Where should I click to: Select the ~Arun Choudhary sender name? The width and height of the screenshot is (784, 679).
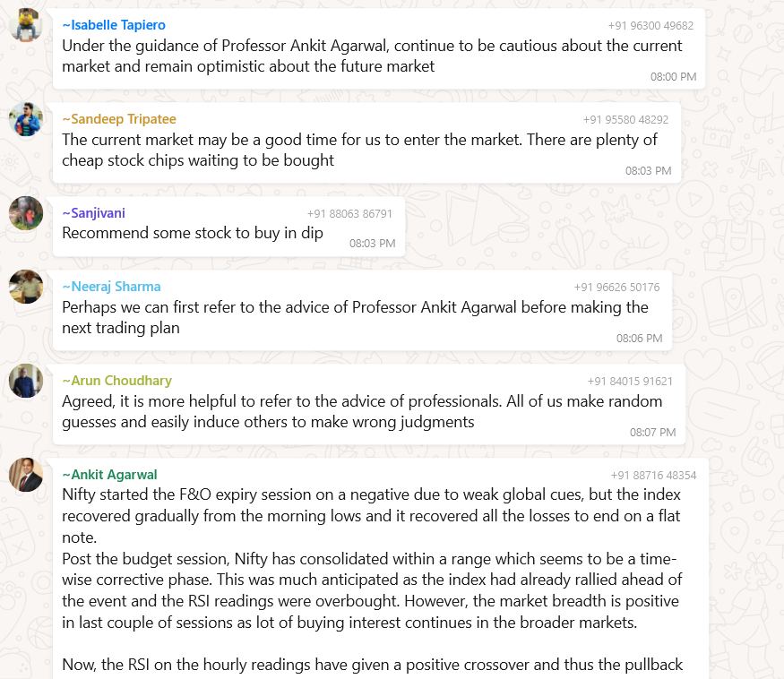(116, 381)
